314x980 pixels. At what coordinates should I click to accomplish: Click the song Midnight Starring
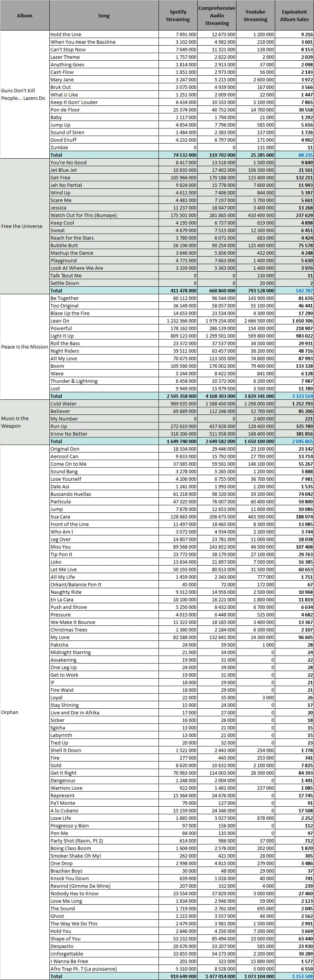pos(70,653)
